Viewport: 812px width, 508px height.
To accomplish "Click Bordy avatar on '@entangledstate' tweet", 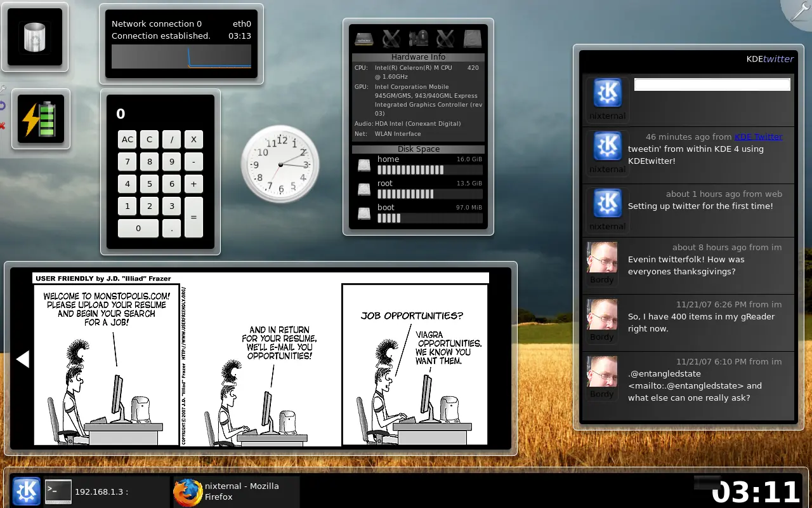I will click(602, 371).
